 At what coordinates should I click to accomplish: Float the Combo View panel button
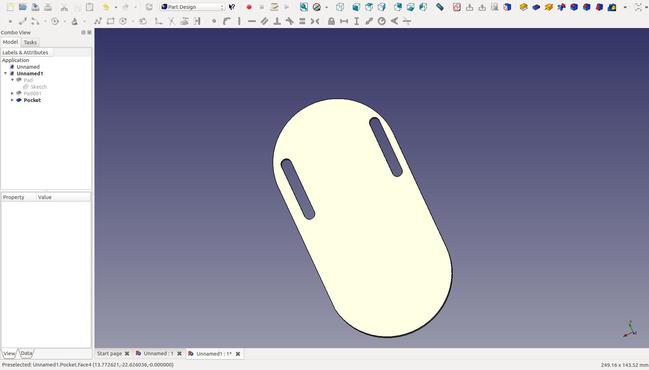(x=83, y=32)
